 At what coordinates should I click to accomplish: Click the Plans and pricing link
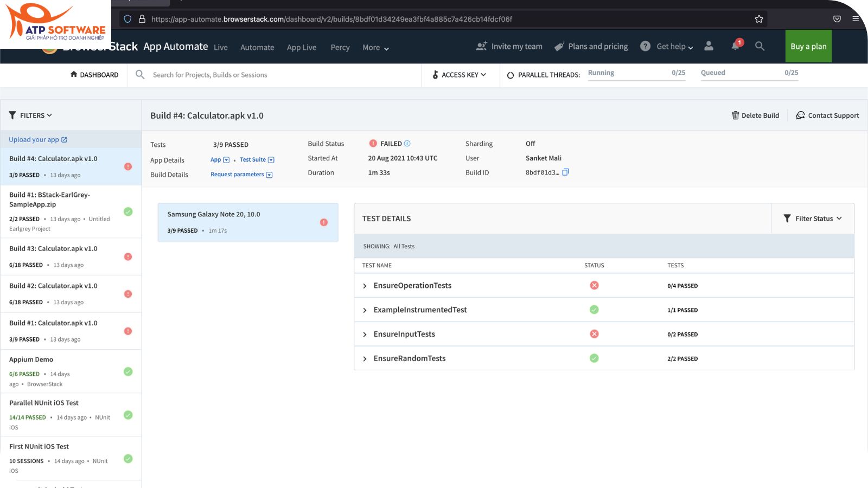(598, 47)
